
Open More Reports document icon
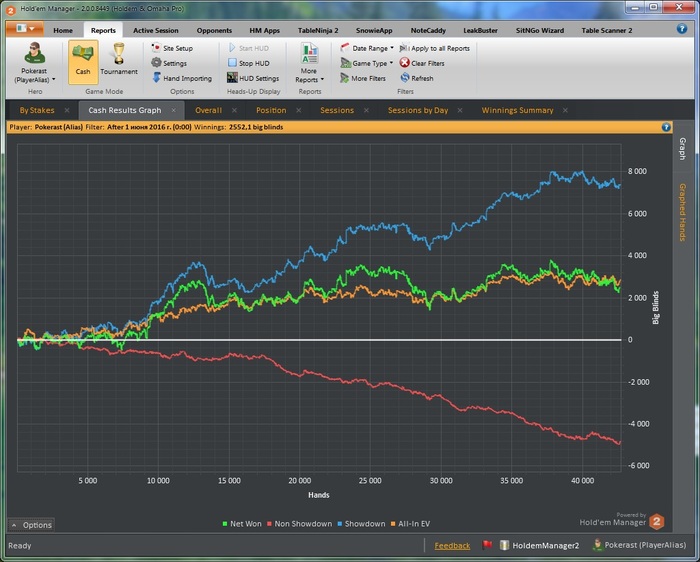(x=309, y=53)
